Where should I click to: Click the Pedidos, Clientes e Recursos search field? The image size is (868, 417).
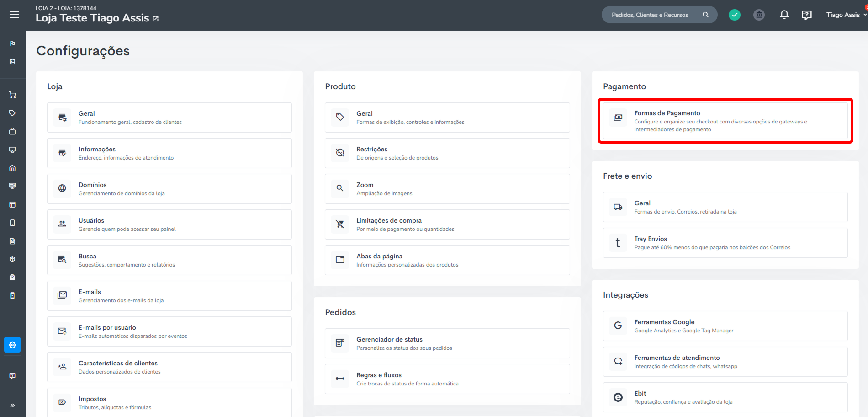point(650,15)
